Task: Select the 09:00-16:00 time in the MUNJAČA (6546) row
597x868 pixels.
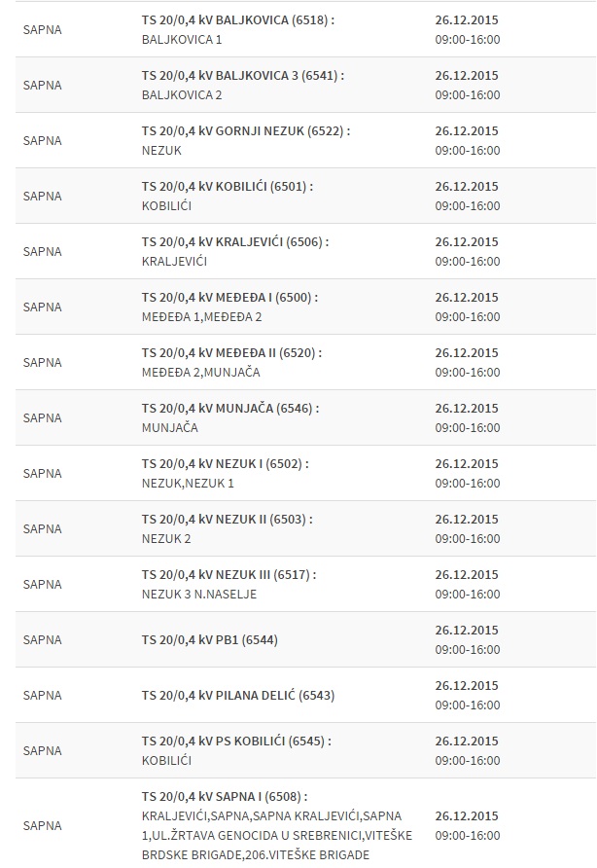Action: 468,427
